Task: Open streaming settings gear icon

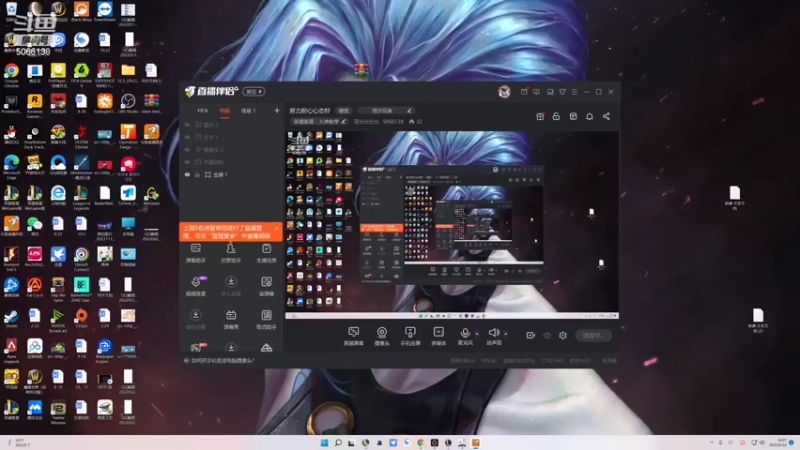Action: pos(563,335)
